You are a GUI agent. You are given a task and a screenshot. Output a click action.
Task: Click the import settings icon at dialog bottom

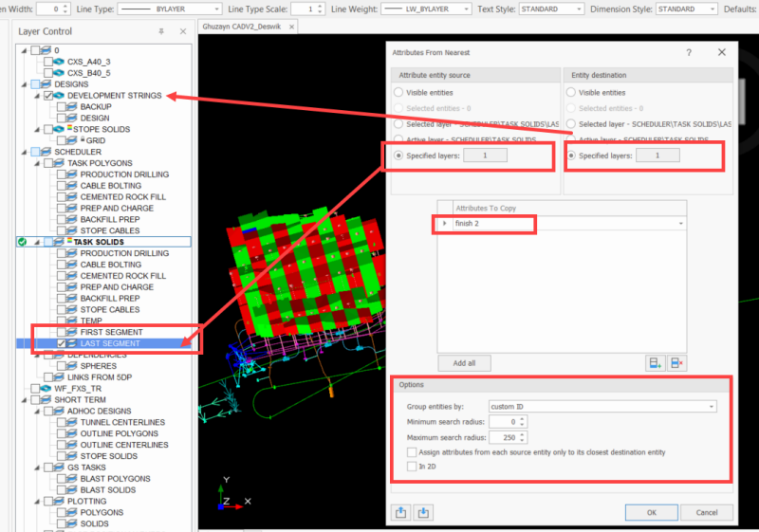[x=423, y=512]
